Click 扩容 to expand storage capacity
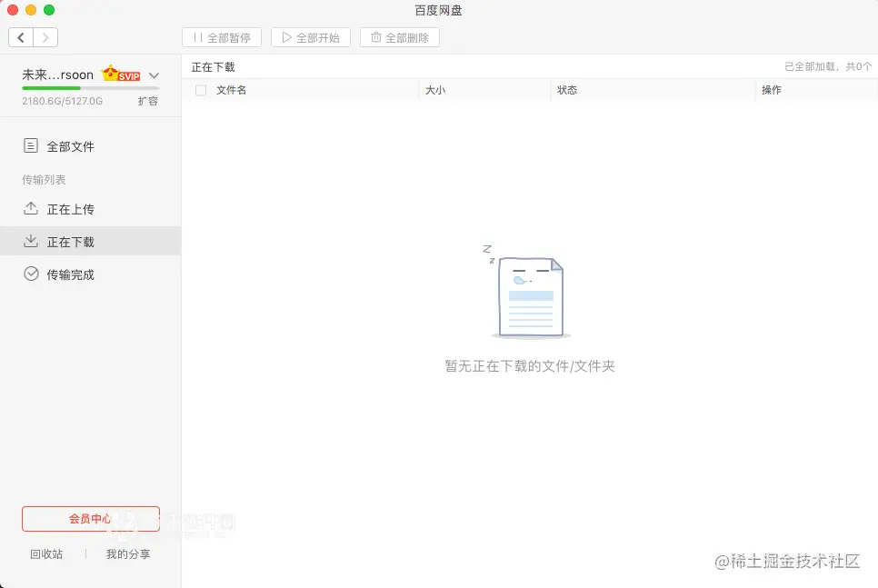 click(x=148, y=101)
